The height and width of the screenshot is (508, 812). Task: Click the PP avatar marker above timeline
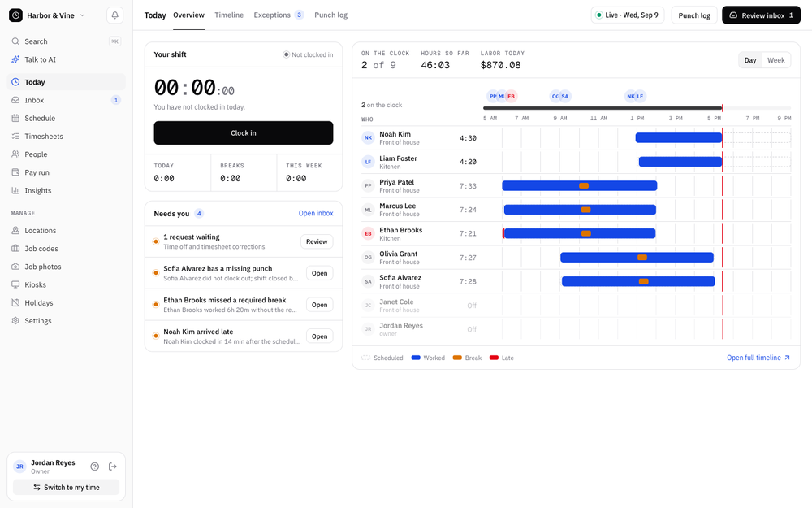click(x=493, y=96)
